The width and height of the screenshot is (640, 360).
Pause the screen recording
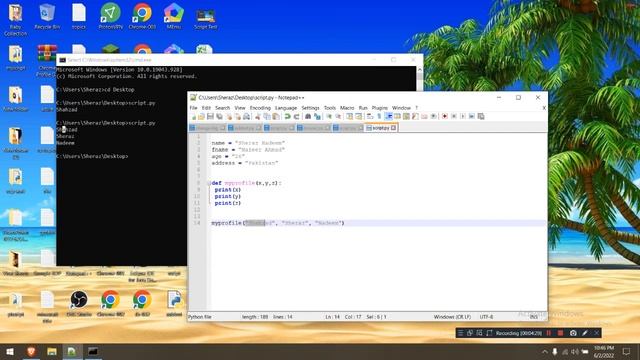click(549, 333)
